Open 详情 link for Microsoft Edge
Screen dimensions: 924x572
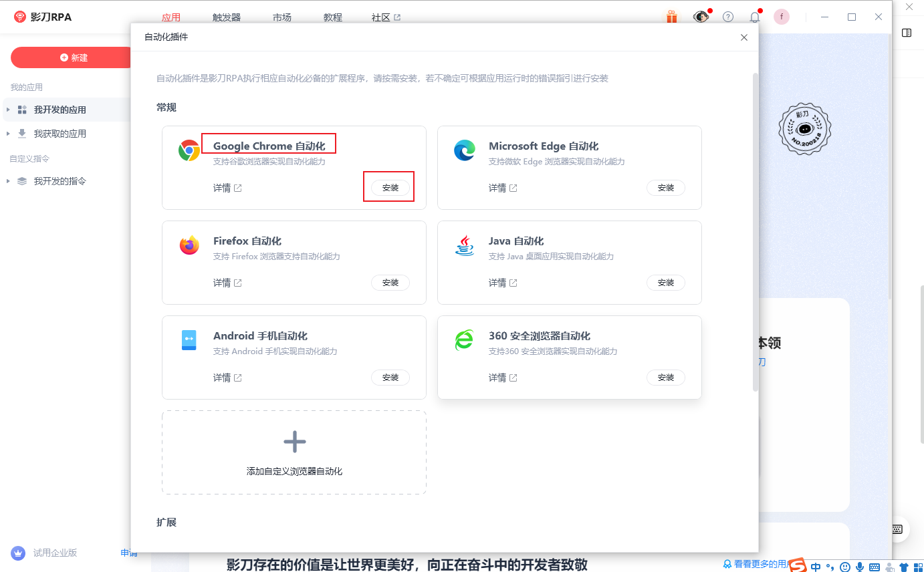point(503,188)
